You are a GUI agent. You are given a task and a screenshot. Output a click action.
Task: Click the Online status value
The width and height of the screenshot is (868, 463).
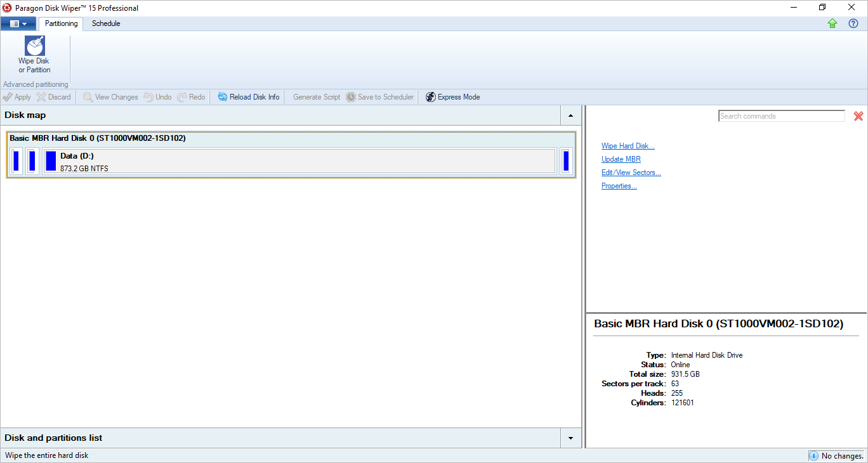coord(681,365)
